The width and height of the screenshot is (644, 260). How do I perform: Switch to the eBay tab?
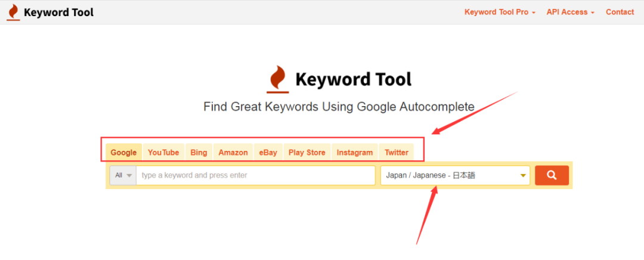point(268,153)
